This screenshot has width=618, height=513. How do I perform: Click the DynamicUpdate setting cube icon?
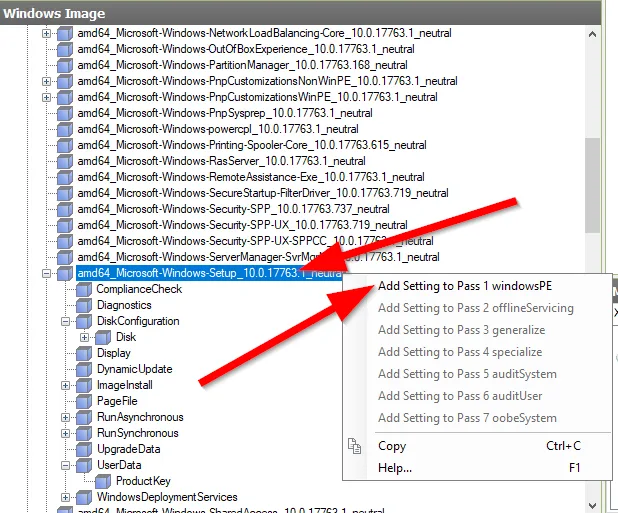[84, 370]
